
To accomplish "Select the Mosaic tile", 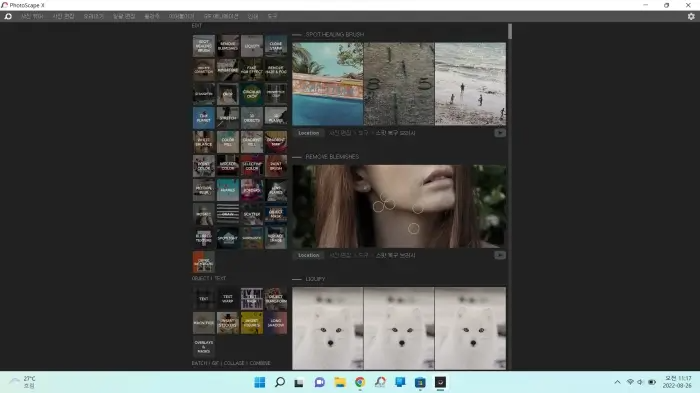I will pos(204,214).
